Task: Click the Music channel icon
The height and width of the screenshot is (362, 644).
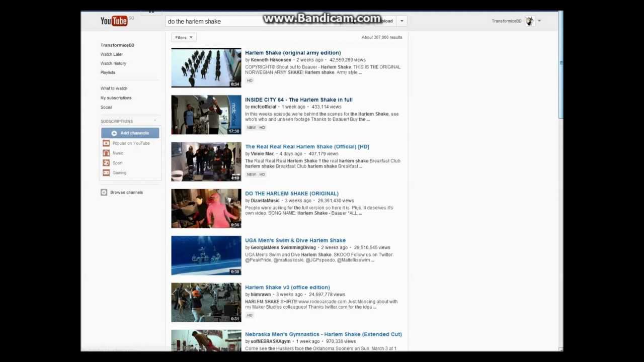Action: (x=106, y=153)
